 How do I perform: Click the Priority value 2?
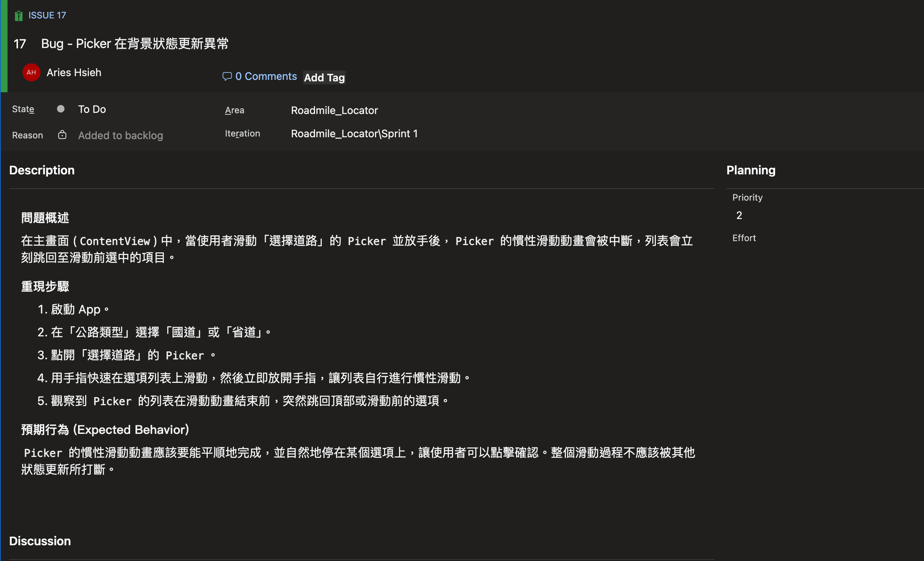[739, 216]
